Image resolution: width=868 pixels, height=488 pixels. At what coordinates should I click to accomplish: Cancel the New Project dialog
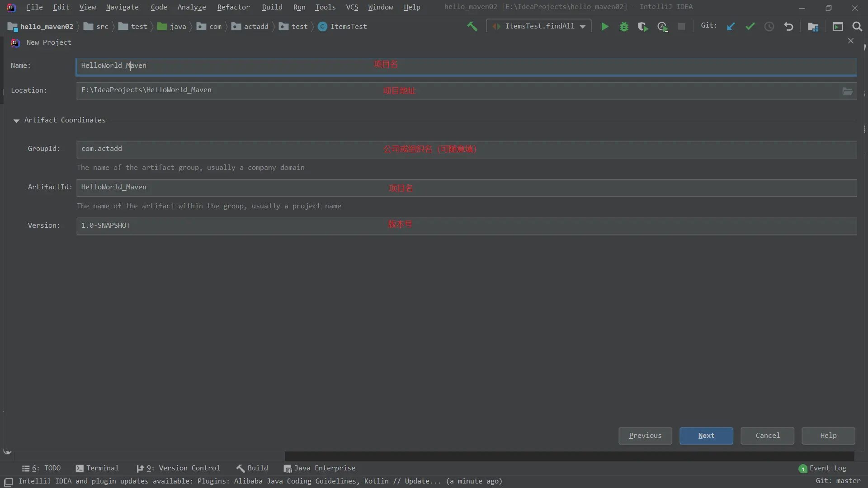767,436
